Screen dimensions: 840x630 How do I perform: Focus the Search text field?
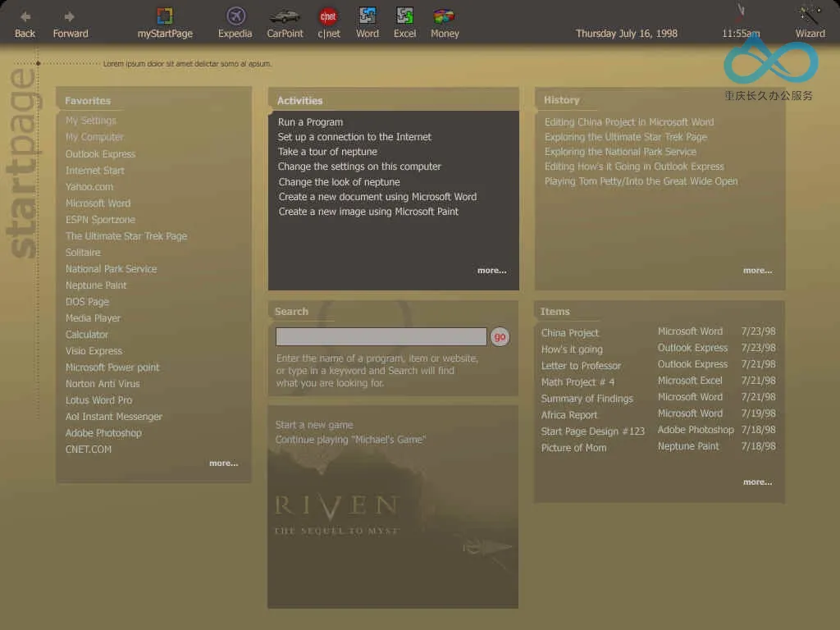click(381, 336)
